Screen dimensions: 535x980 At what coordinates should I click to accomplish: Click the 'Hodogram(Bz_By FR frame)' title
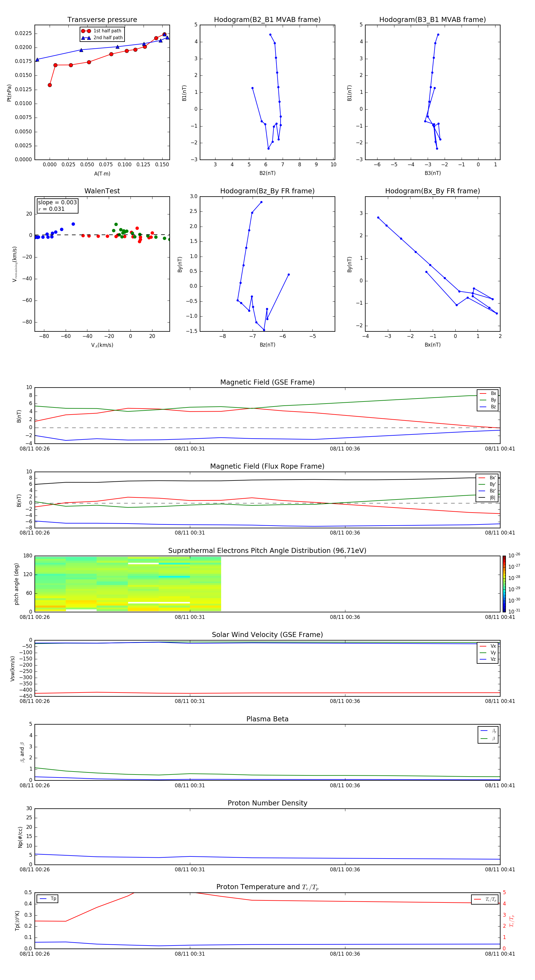pyautogui.click(x=267, y=191)
